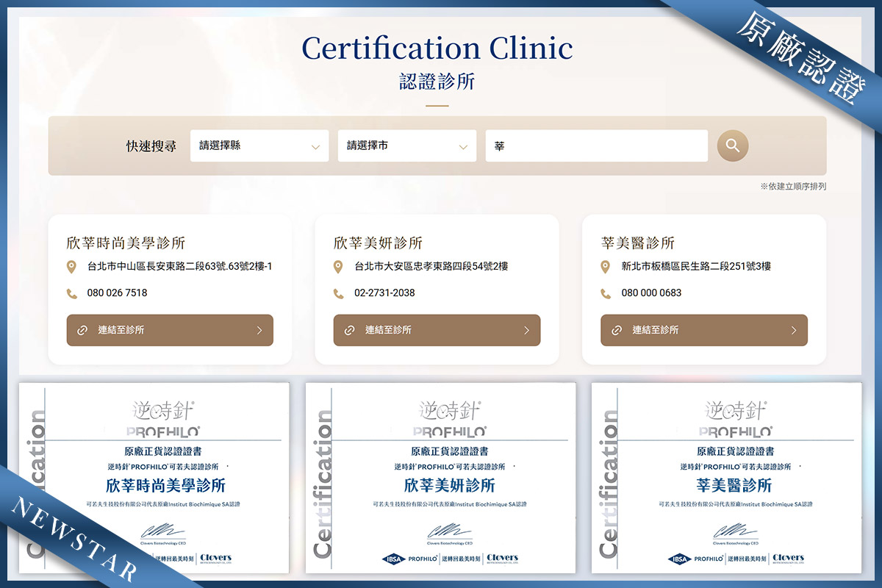Click phone icon next to 02-2731-2038
882x588 pixels.
tap(338, 293)
